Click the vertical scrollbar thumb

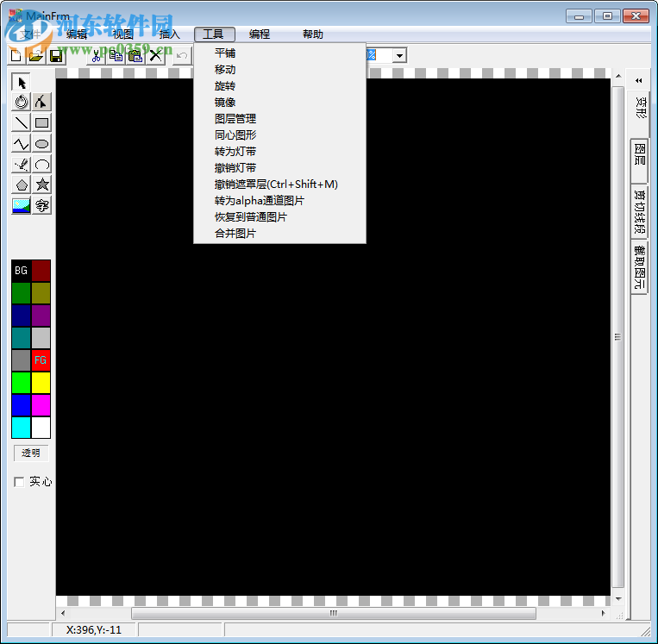pyautogui.click(x=617, y=337)
